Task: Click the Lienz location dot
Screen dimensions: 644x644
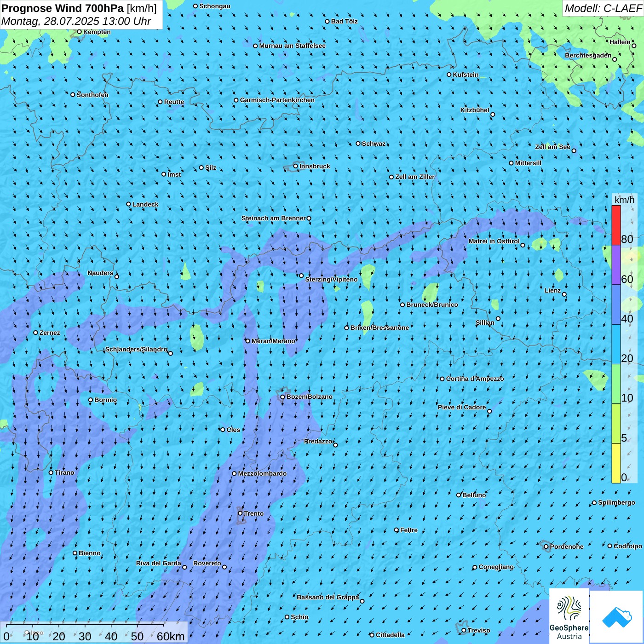Action: click(564, 294)
